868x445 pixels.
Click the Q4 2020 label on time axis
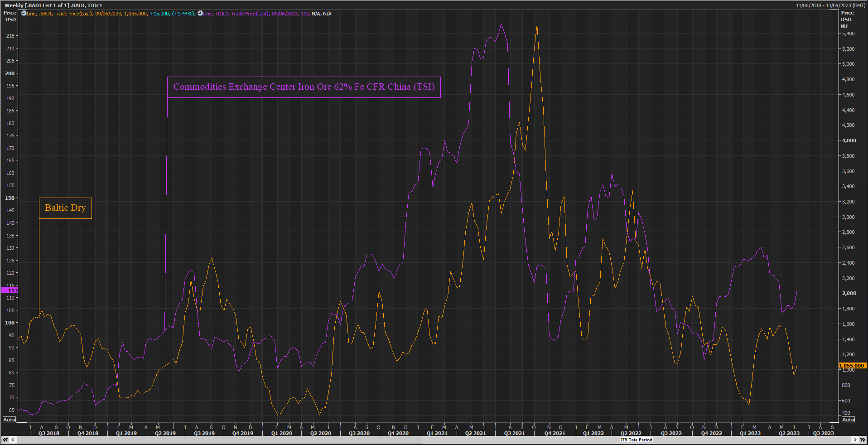pyautogui.click(x=398, y=433)
